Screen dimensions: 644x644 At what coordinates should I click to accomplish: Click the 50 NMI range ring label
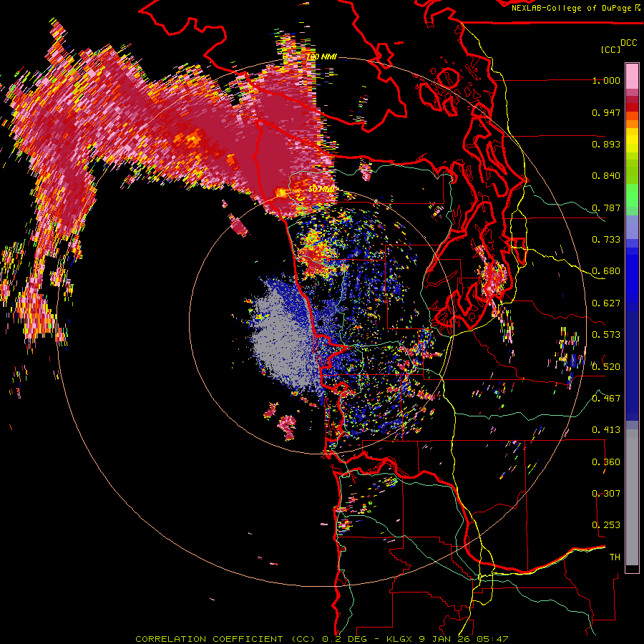coord(321,189)
